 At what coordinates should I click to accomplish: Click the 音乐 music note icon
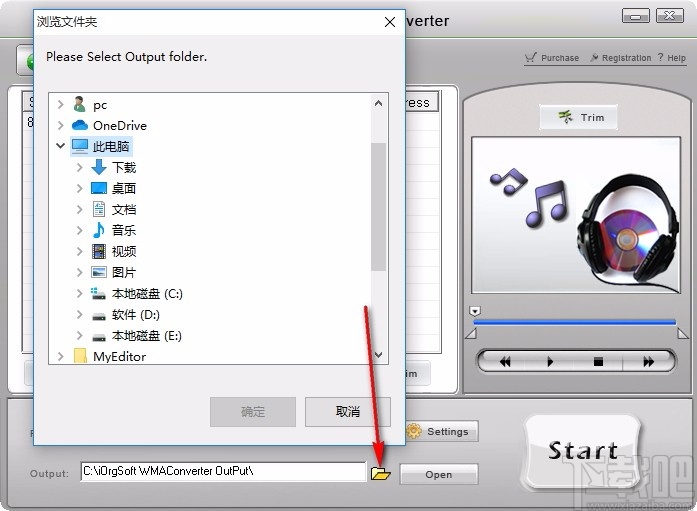(x=99, y=230)
